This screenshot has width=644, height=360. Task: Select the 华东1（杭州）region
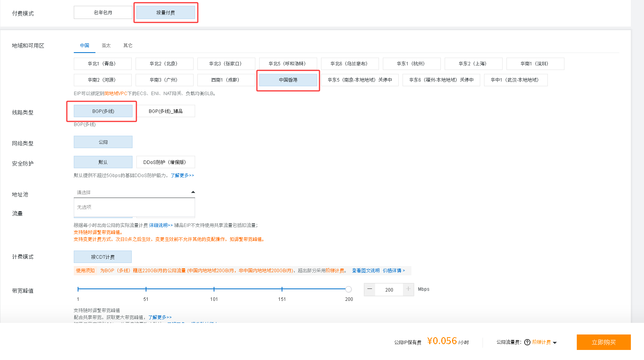point(412,63)
